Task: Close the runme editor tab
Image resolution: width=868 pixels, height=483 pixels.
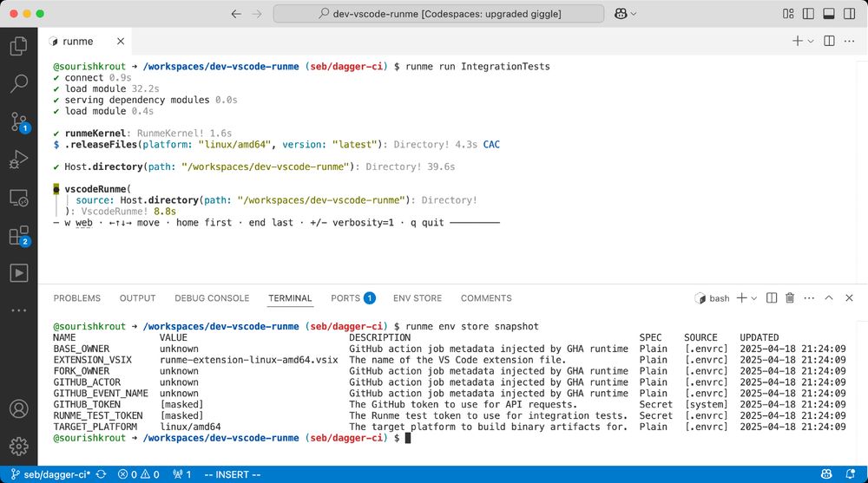Action: [x=121, y=42]
